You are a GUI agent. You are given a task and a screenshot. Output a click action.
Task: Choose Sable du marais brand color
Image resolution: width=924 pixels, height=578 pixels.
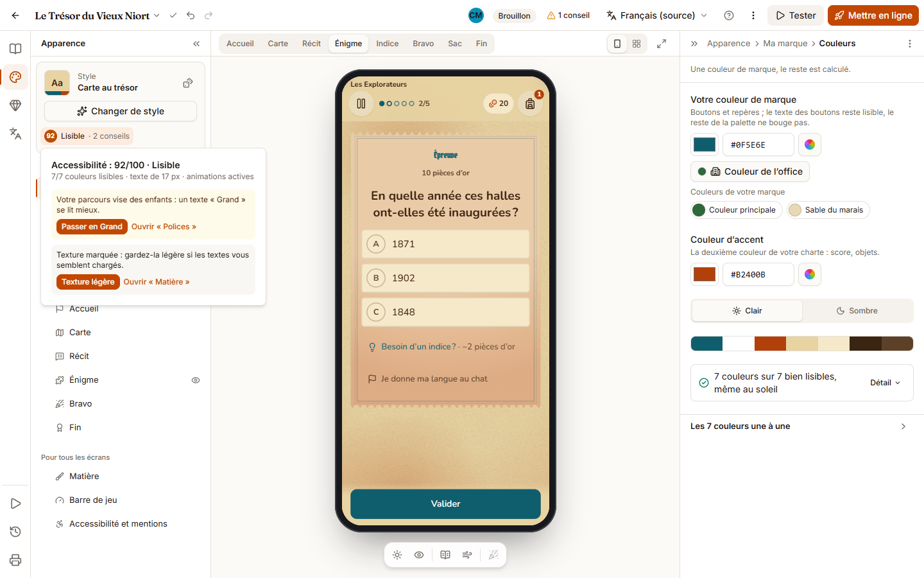click(x=828, y=210)
